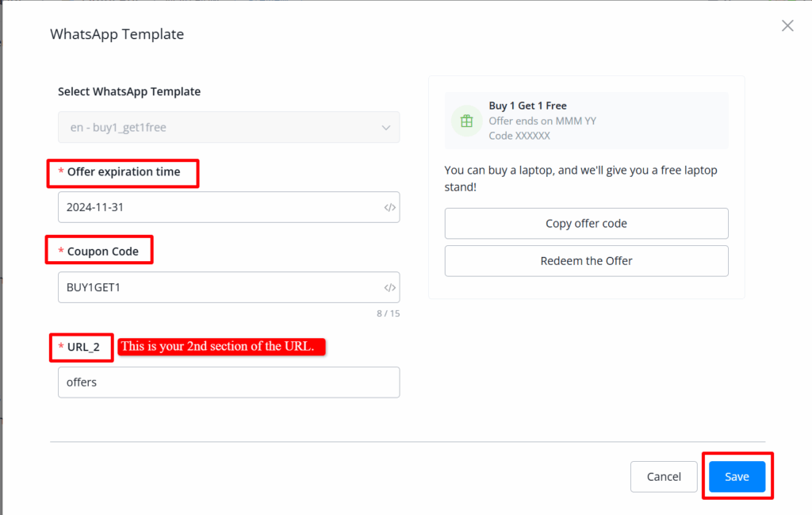
Task: Click the variable icon in expiration field
Action: [x=389, y=208]
